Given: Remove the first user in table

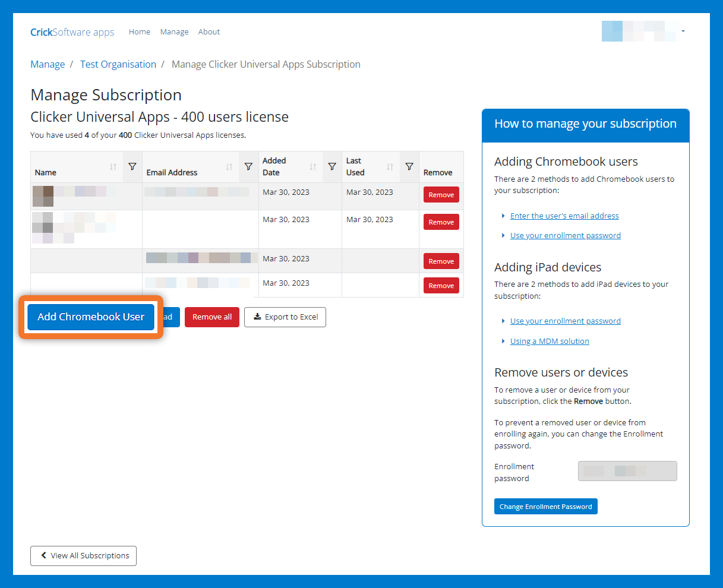Looking at the screenshot, I should tap(441, 195).
